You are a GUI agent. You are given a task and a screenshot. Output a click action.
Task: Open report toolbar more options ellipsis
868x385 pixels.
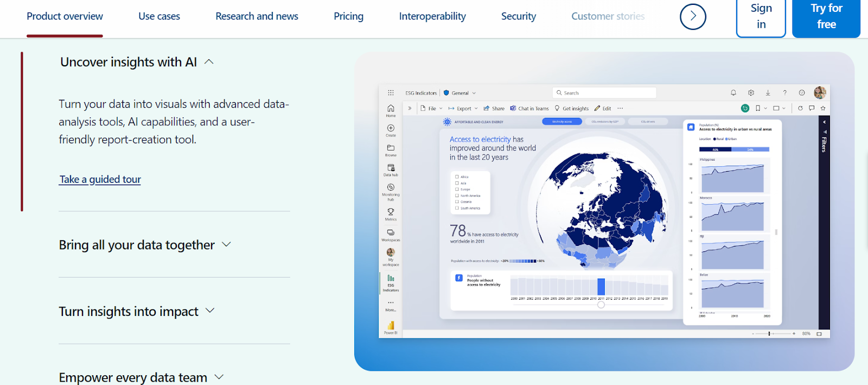coord(620,109)
